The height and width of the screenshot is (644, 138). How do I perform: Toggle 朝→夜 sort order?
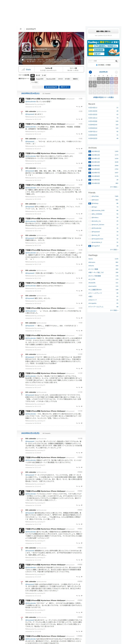tap(38, 75)
